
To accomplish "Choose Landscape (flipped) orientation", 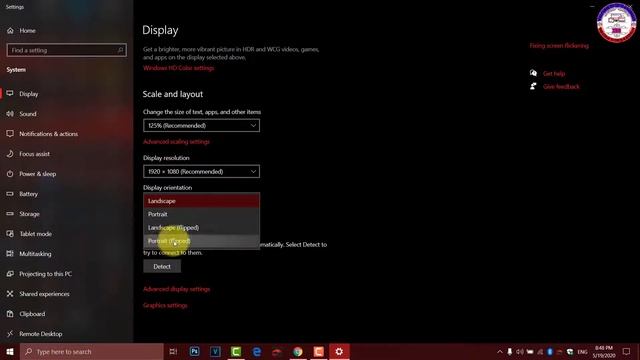I will coord(201,228).
